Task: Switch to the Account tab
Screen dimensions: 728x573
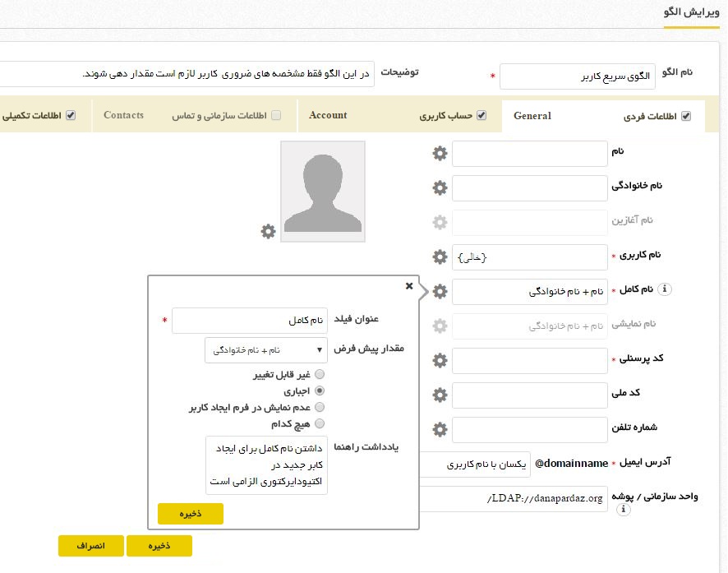Action: tap(328, 115)
